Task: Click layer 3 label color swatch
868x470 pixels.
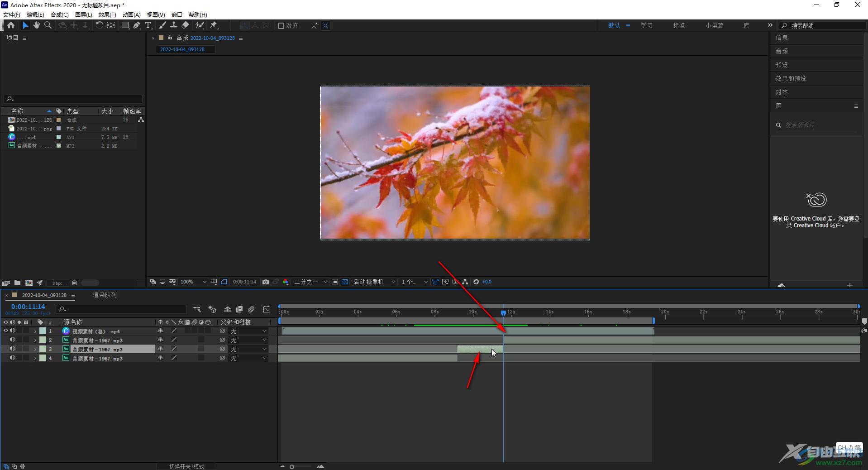Action: (43, 349)
